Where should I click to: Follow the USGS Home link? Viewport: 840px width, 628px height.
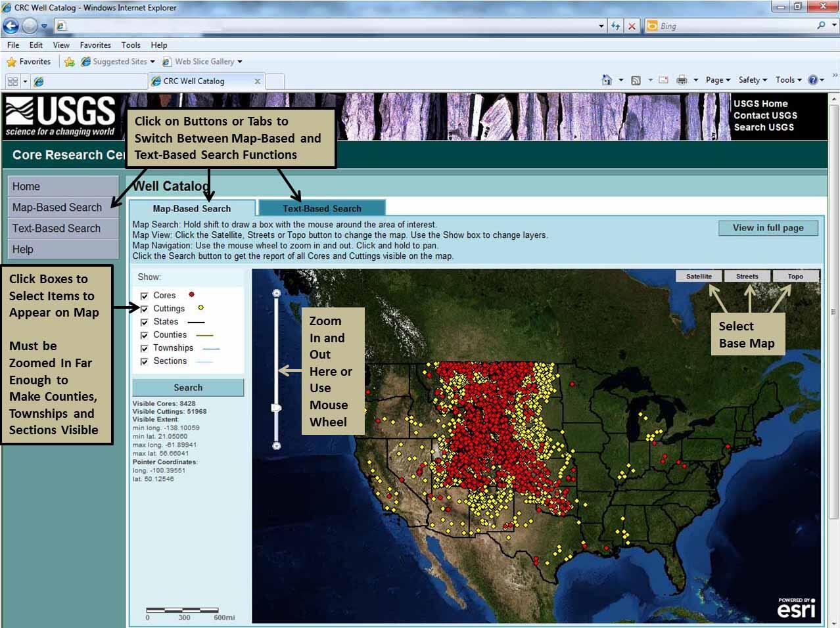(760, 104)
